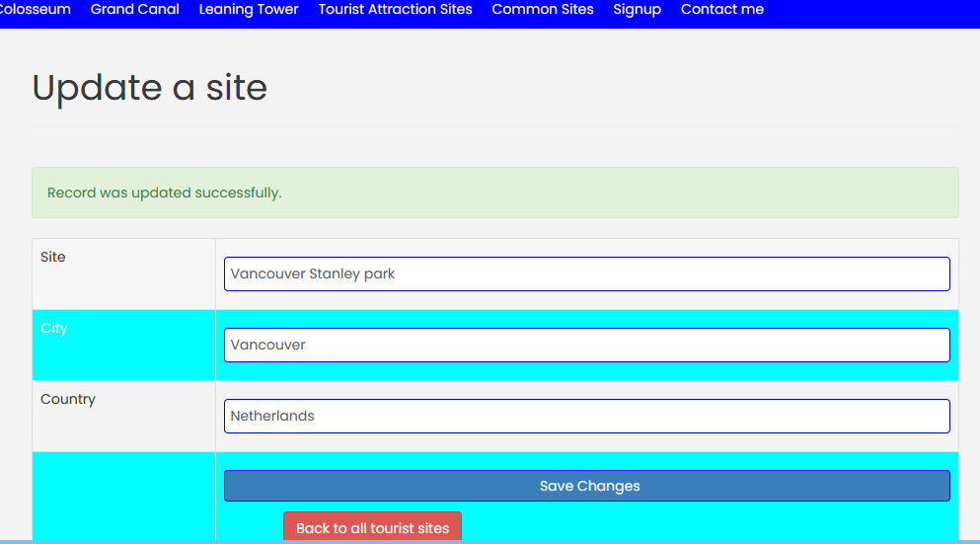Click the Signup link in navbar
The width and height of the screenshot is (980, 544).
pos(637,10)
